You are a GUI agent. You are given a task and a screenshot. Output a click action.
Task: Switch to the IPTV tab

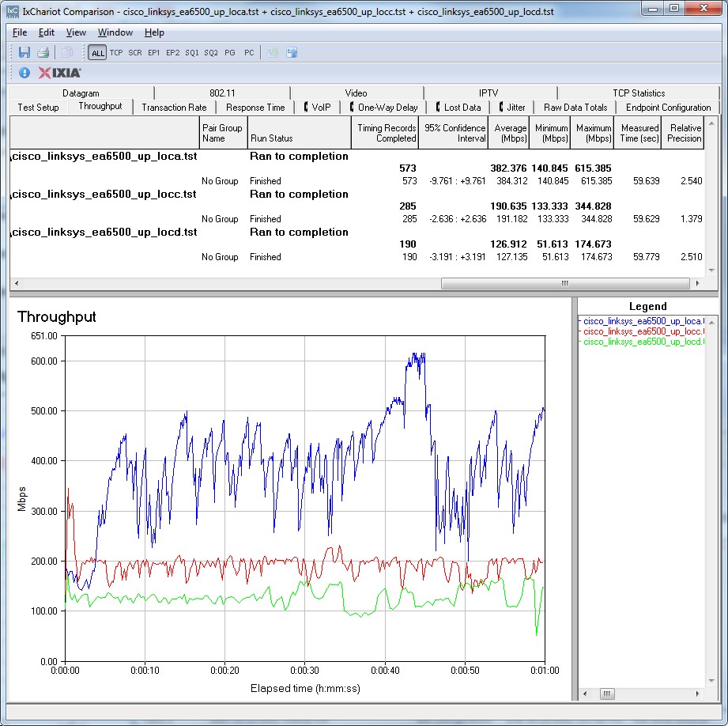tap(488, 93)
